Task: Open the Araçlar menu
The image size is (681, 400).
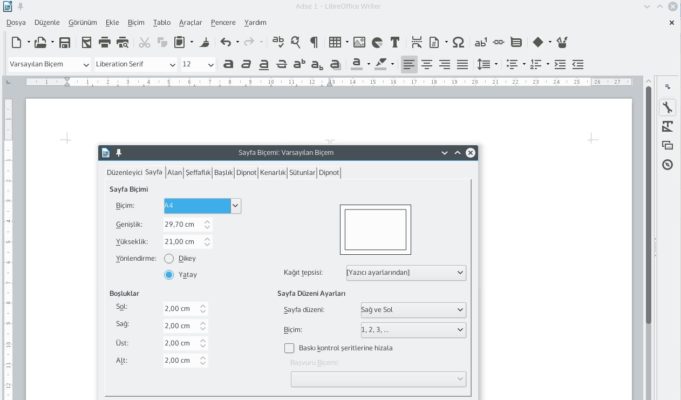Action: pos(190,21)
